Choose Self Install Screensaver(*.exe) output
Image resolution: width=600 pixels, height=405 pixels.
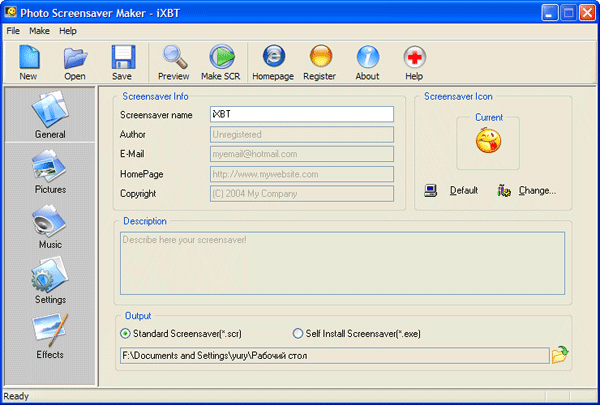357,333
